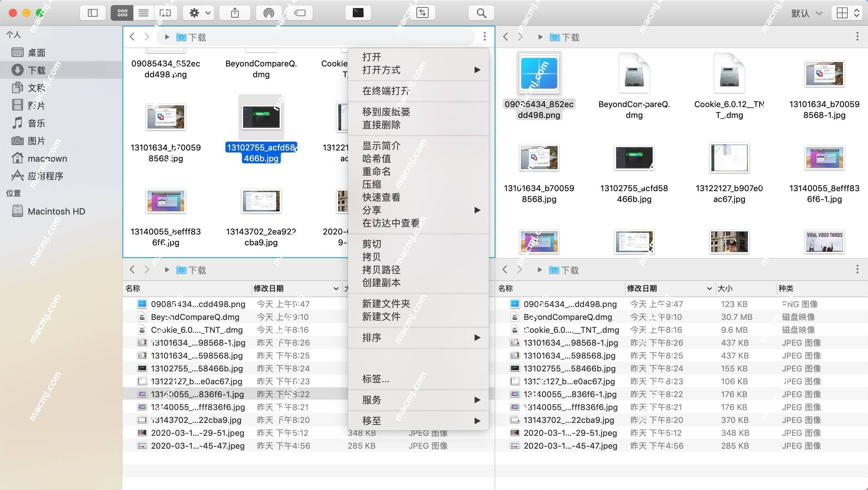Choose 重命名 from context menu
The image size is (868, 490).
418,171
